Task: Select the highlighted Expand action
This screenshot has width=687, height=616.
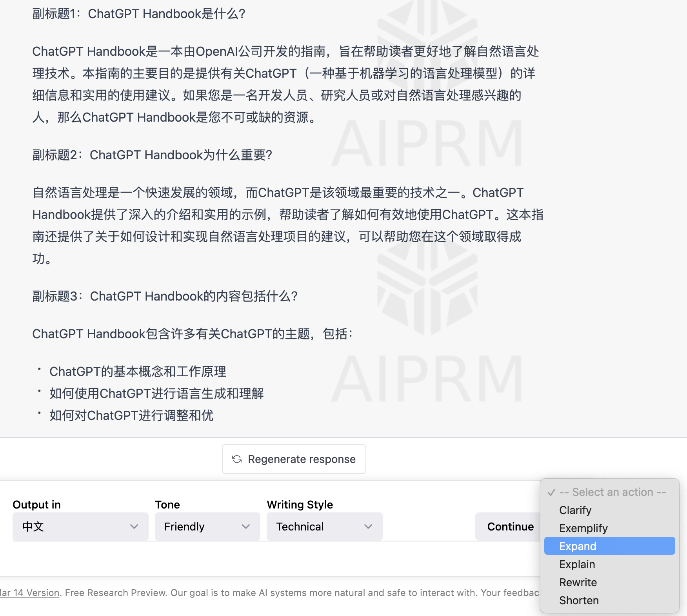Action: [x=610, y=546]
